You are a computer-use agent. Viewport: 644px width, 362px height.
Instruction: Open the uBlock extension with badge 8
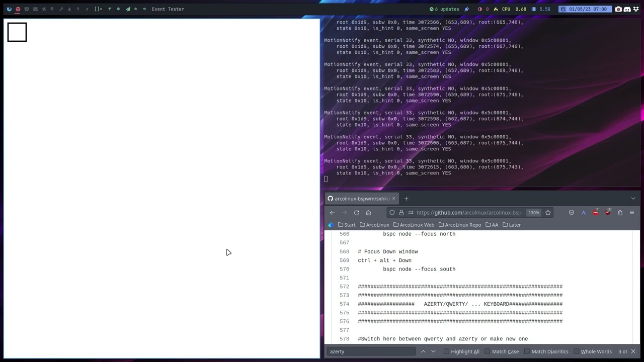pyautogui.click(x=608, y=212)
